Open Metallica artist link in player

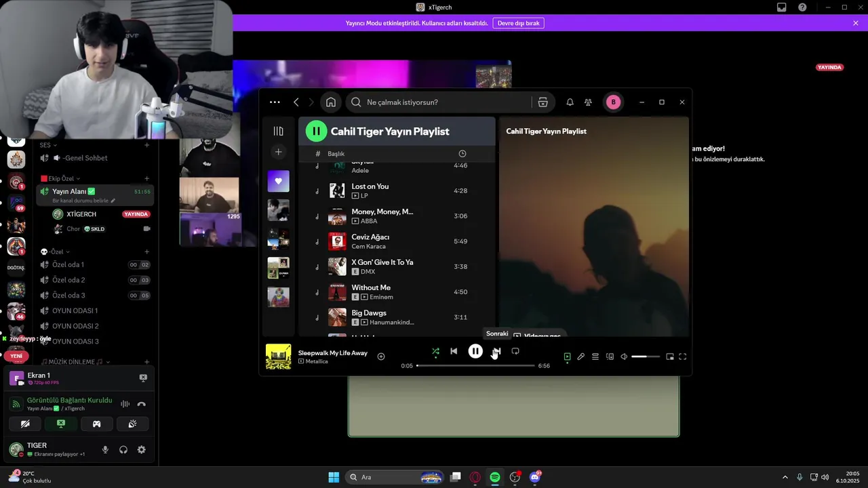pos(317,361)
